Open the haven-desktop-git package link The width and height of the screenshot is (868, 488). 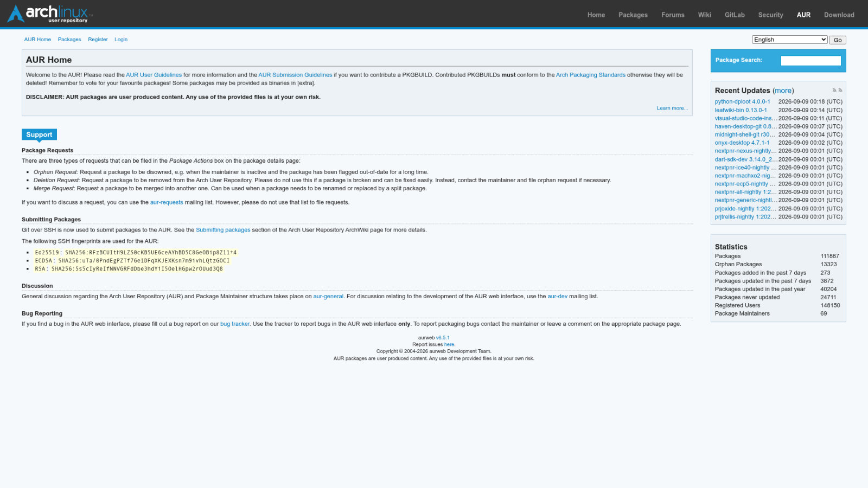[x=746, y=126]
